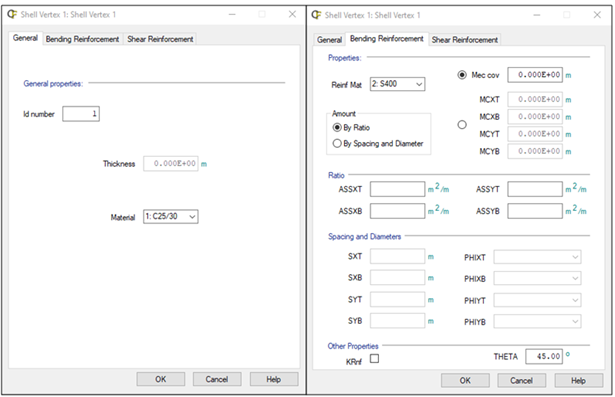Click OK in the left window

coord(161,379)
